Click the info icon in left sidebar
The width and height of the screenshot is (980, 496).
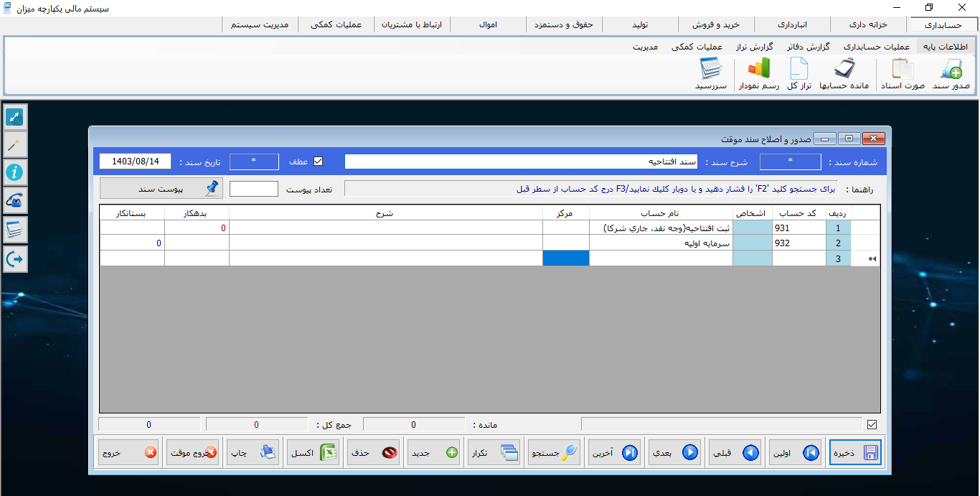click(15, 172)
